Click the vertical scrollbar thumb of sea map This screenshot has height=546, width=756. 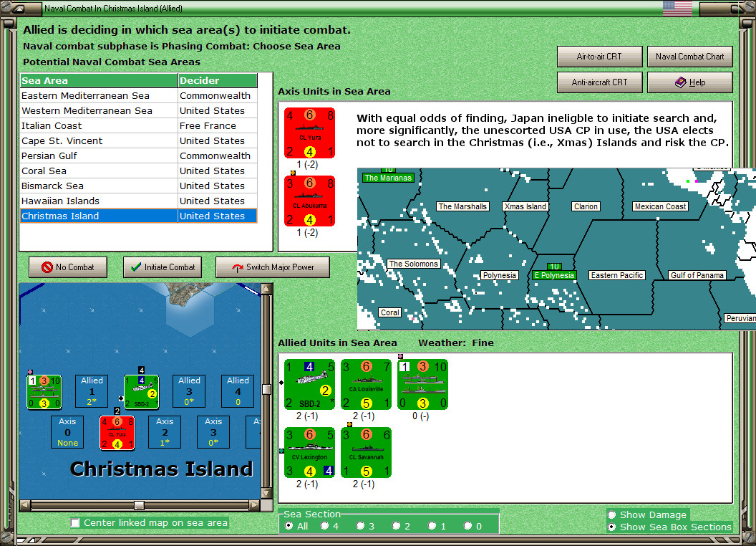266,389
